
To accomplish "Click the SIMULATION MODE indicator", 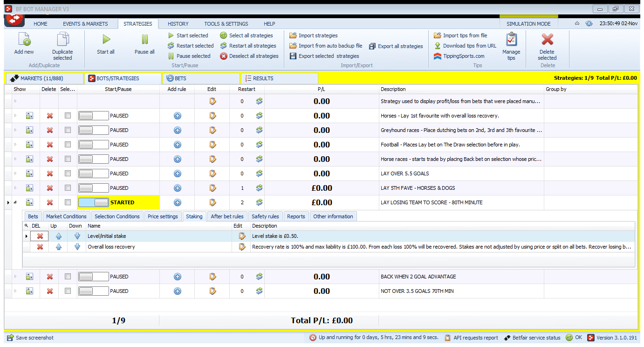I will [x=528, y=24].
